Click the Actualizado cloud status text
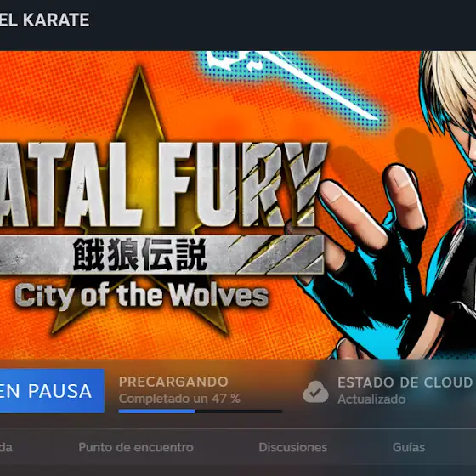The height and width of the screenshot is (476, 476). click(371, 399)
